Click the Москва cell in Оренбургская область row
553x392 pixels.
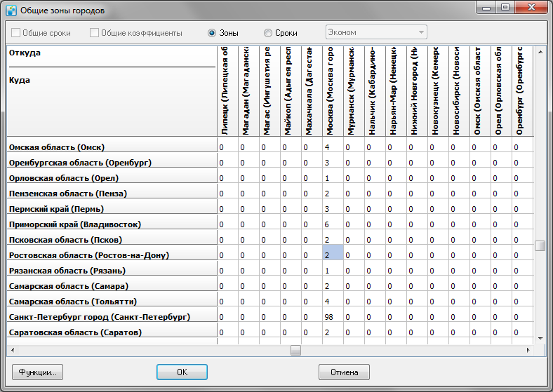tap(333, 160)
